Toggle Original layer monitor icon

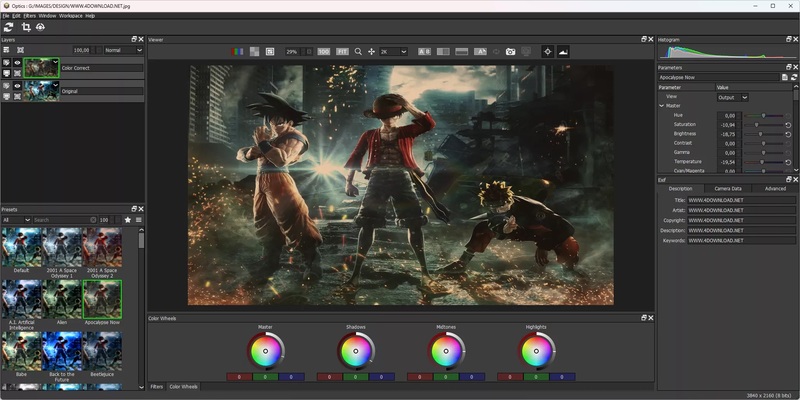pos(6,96)
